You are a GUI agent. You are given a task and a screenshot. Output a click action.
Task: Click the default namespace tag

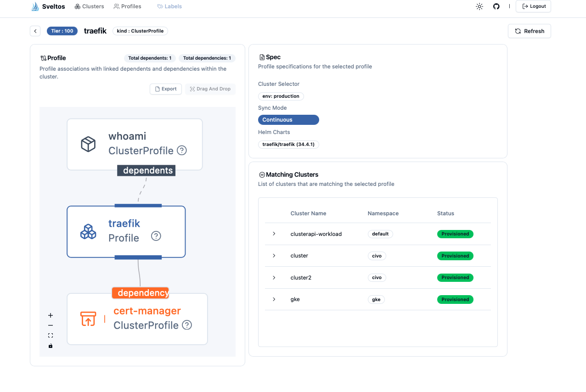(x=380, y=234)
